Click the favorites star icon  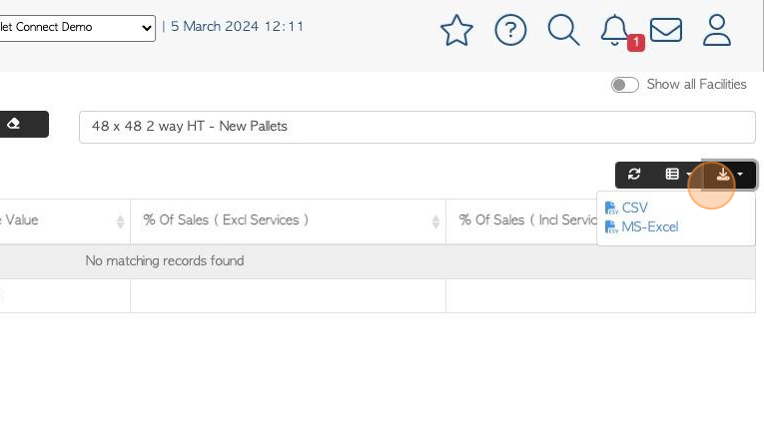457,30
